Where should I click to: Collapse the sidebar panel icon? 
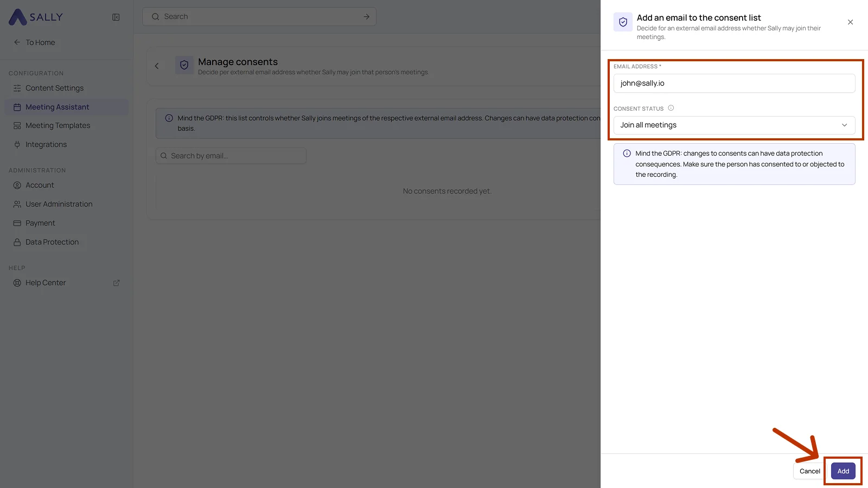116,17
